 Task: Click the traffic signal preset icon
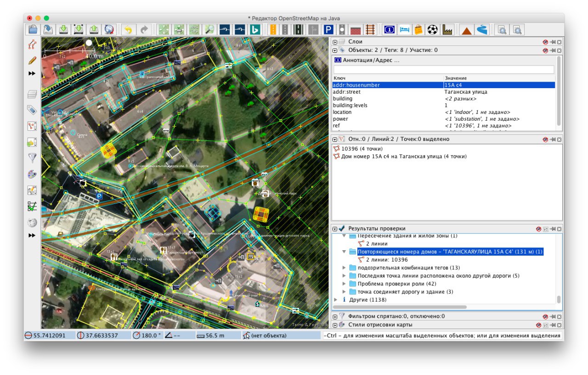click(x=342, y=30)
